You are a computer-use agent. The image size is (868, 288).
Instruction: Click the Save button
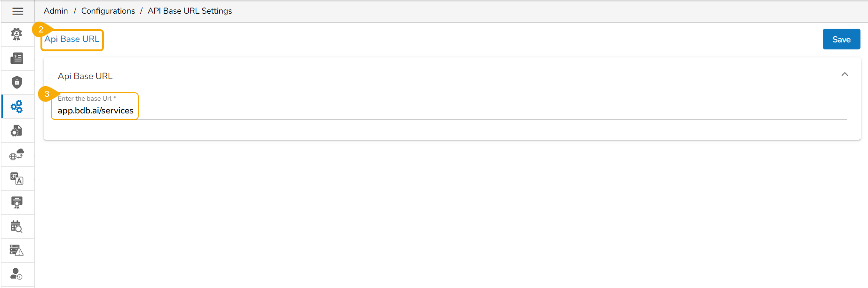(x=841, y=40)
